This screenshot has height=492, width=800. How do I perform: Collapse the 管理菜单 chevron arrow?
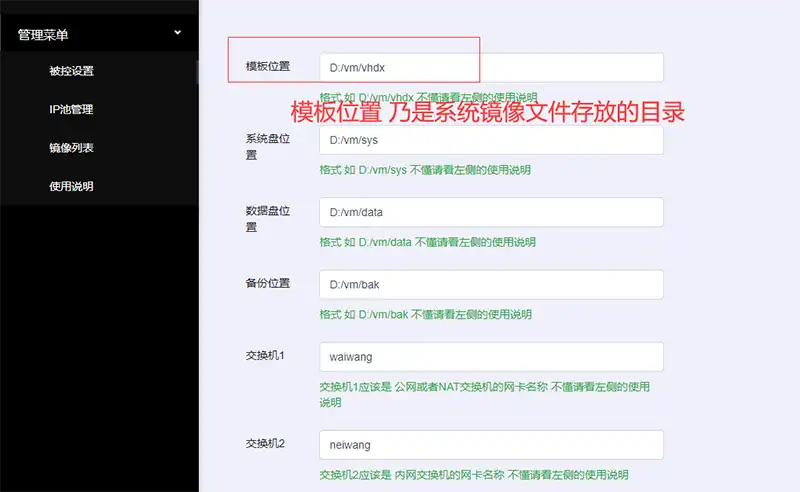point(178,32)
